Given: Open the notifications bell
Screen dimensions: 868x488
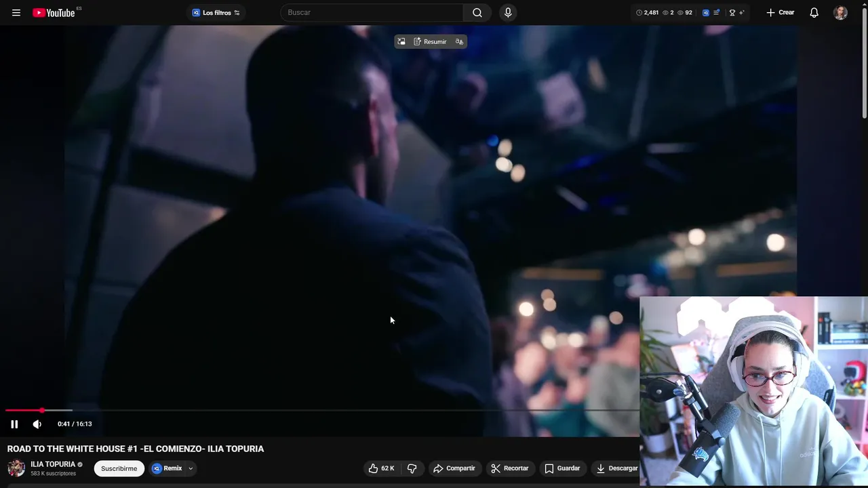Looking at the screenshot, I should pyautogui.click(x=814, y=13).
